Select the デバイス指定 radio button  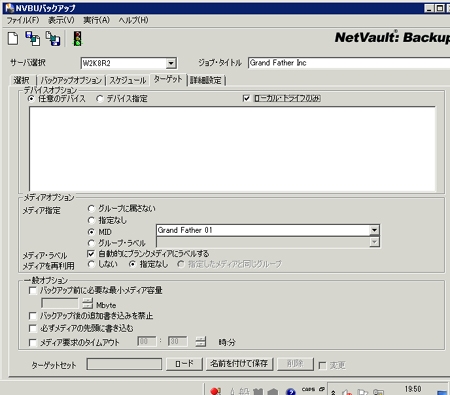[99, 99]
